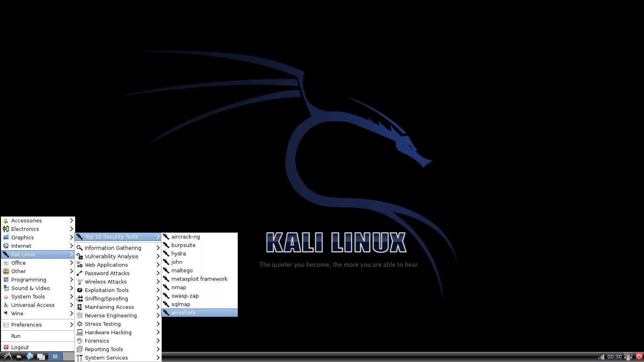Open the Universal Access category
Viewport: 644px width, 362px height.
pyautogui.click(x=38, y=305)
